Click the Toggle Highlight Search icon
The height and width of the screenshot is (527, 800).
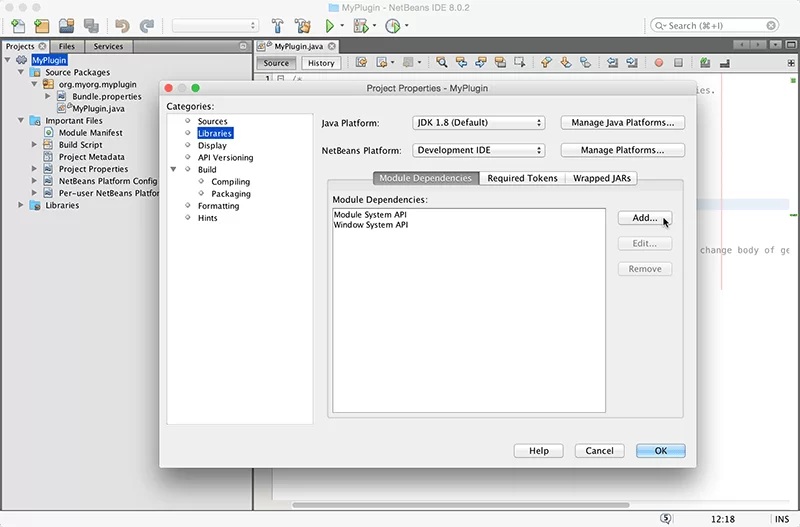coord(500,63)
